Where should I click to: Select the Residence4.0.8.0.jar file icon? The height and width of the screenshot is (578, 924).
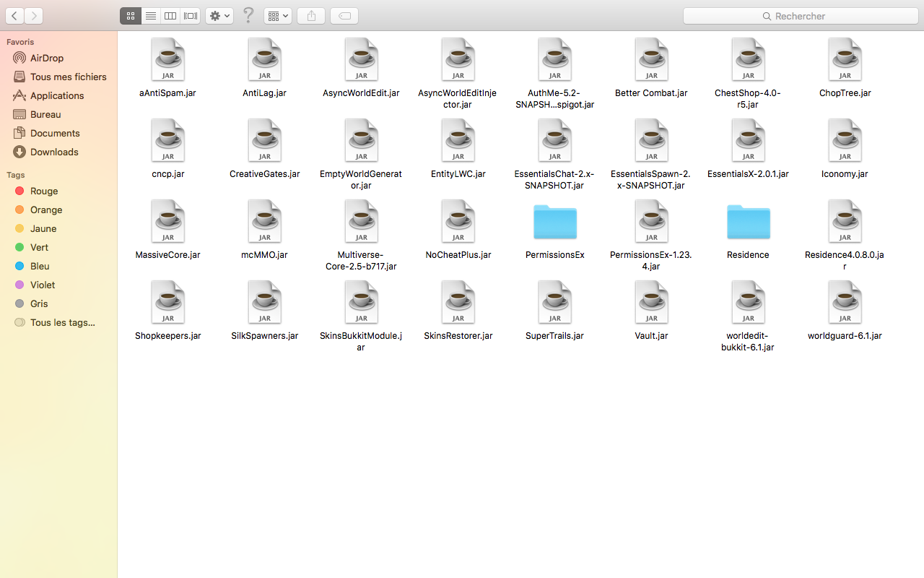(845, 221)
